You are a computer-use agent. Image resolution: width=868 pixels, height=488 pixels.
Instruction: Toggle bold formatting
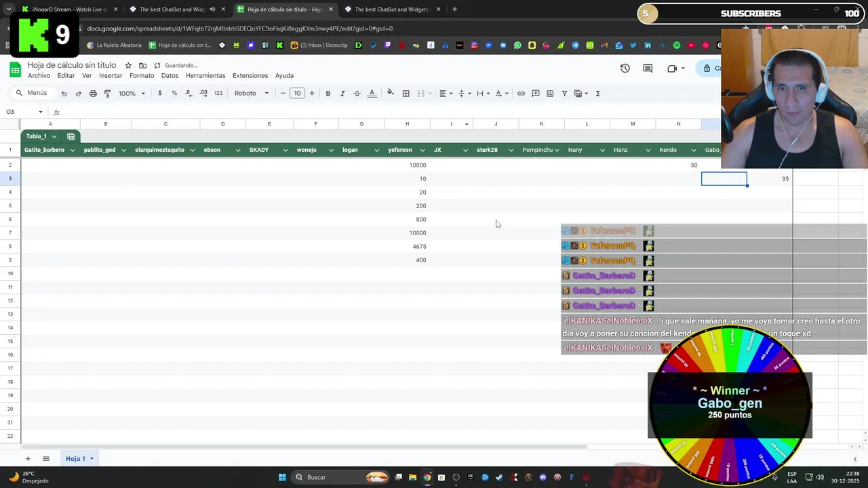tap(328, 94)
